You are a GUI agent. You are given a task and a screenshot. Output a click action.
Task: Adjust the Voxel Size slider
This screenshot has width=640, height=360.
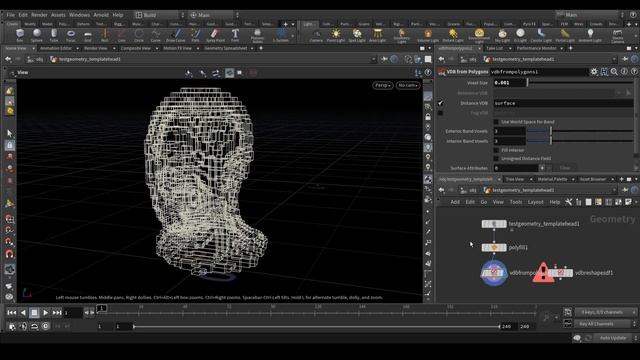point(580,83)
